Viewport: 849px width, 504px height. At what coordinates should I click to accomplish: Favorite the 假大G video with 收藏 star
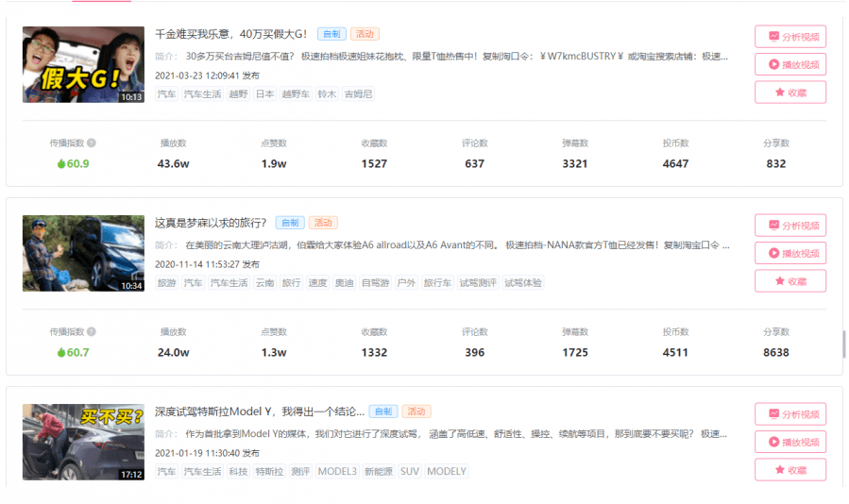click(790, 92)
